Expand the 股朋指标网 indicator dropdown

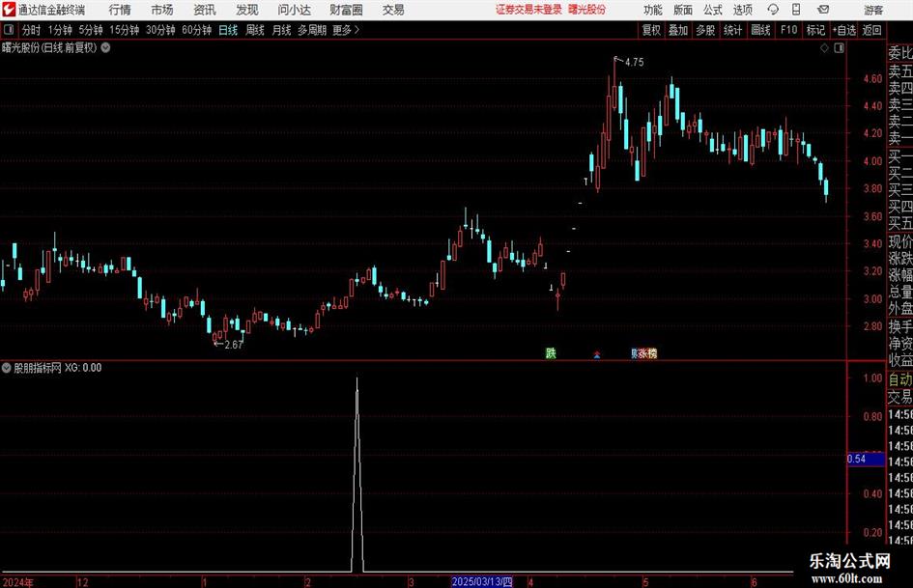(x=7, y=367)
